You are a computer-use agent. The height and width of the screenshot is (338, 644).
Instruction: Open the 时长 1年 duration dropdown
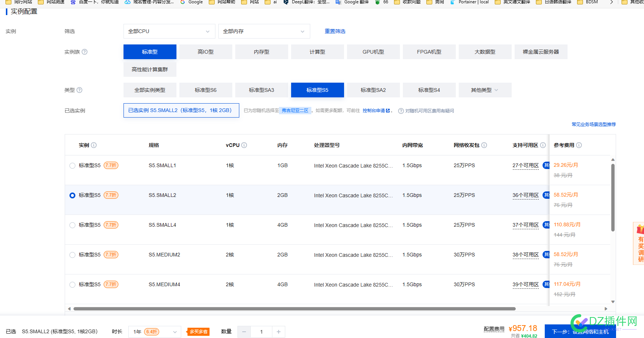155,332
